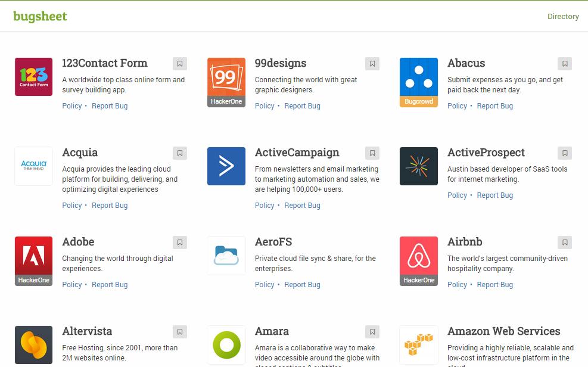The image size is (588, 367).
Task: Open the 99designs orange logo
Action: click(226, 77)
